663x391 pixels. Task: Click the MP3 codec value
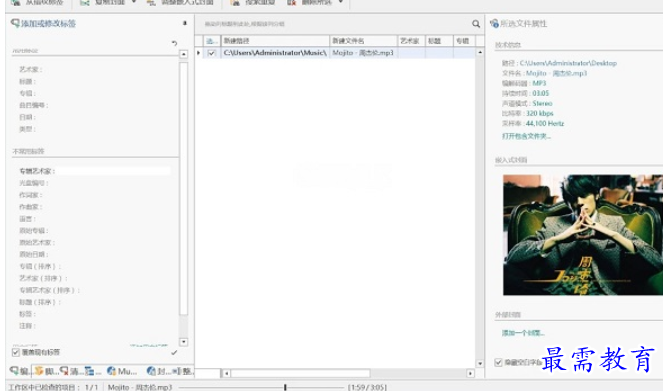coord(539,83)
